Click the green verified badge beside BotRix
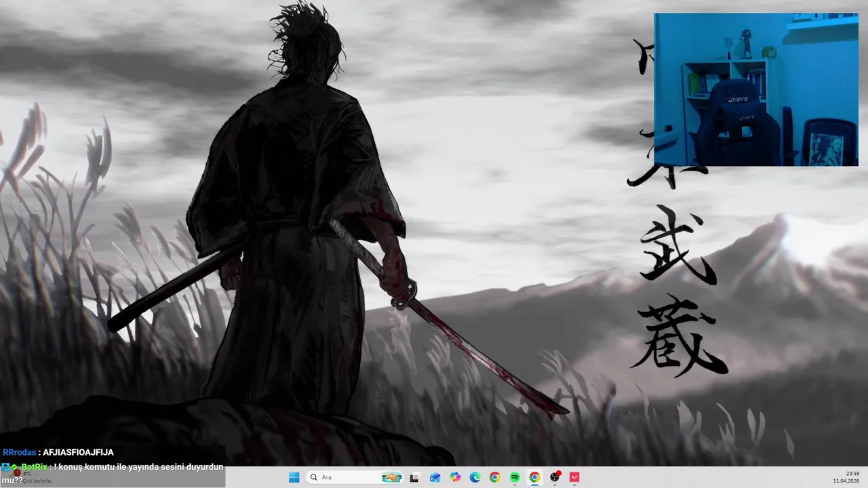The height and width of the screenshot is (488, 868). [x=15, y=467]
